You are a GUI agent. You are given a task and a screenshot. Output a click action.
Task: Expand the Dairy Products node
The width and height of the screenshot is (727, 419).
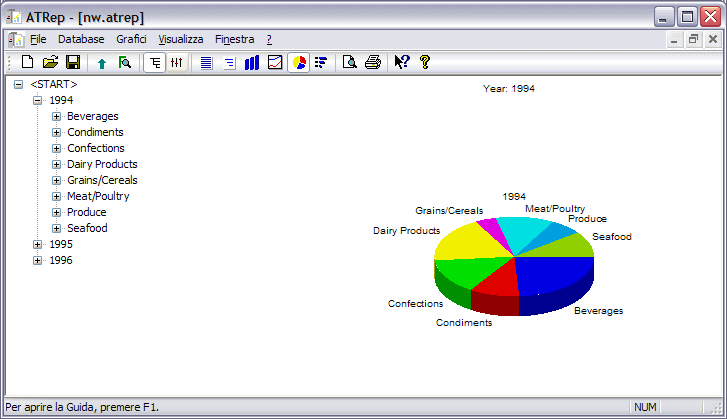(x=57, y=165)
